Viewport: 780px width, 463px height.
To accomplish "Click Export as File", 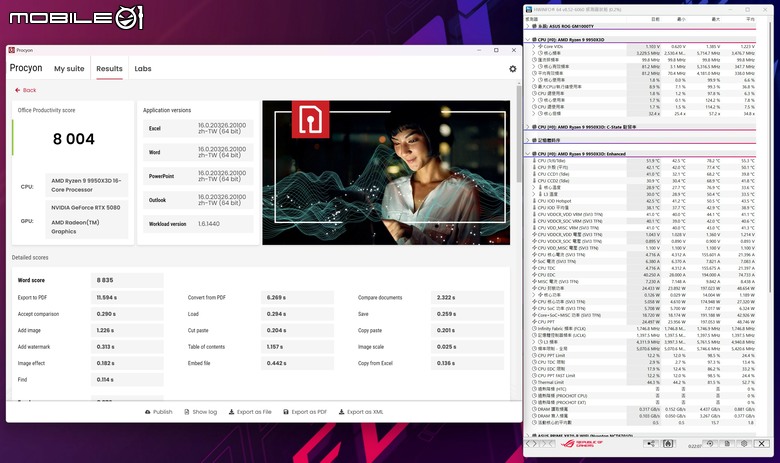I will pyautogui.click(x=250, y=412).
